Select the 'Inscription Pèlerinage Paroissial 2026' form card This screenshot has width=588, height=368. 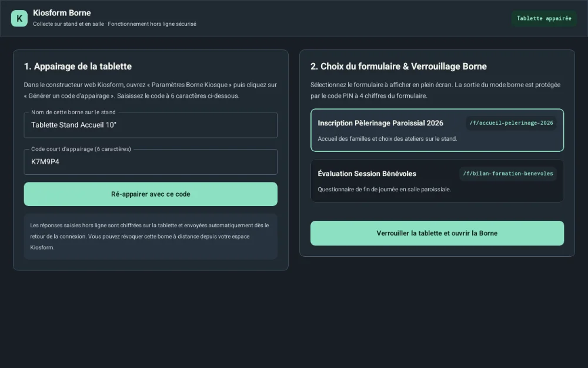[437, 130]
